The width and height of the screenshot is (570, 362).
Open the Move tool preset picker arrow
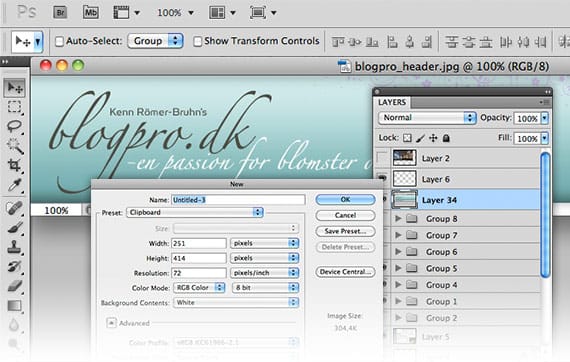coord(37,42)
